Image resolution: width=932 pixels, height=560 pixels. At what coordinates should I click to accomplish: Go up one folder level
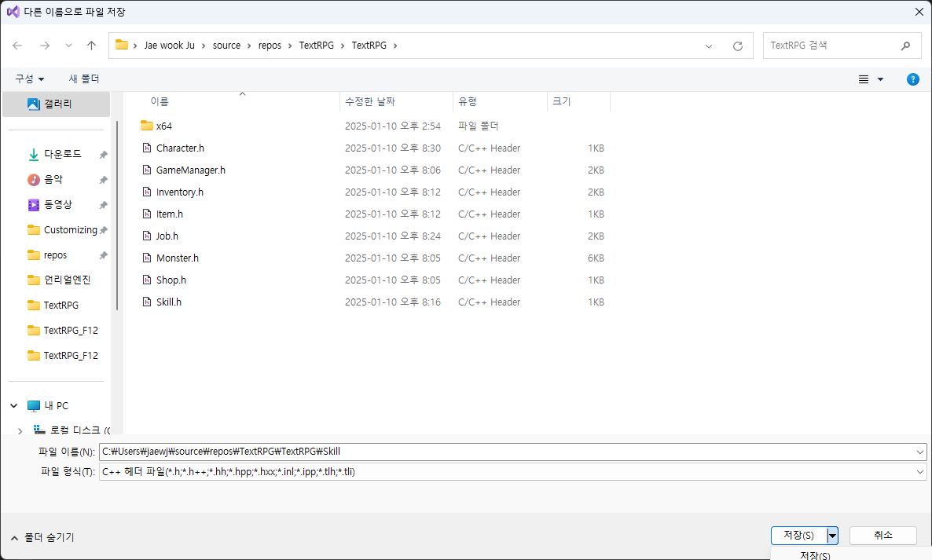[91, 46]
